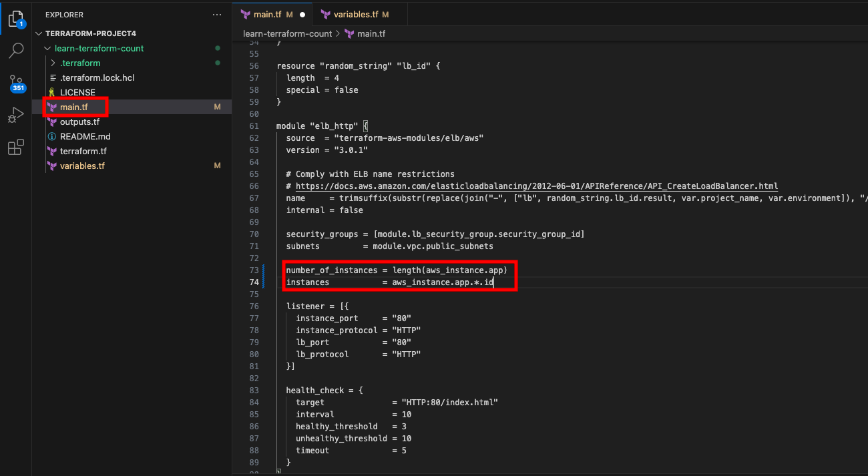Click the number_of_instances assignment line

coord(397,270)
